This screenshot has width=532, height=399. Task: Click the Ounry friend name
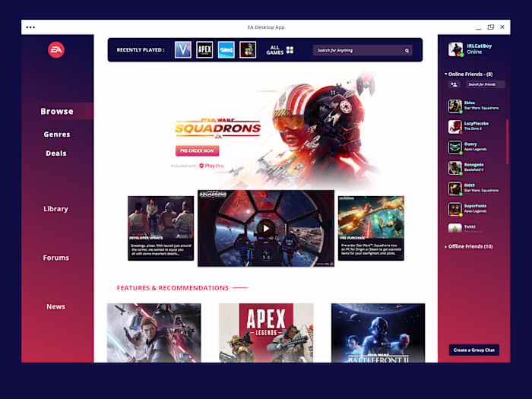[470, 144]
